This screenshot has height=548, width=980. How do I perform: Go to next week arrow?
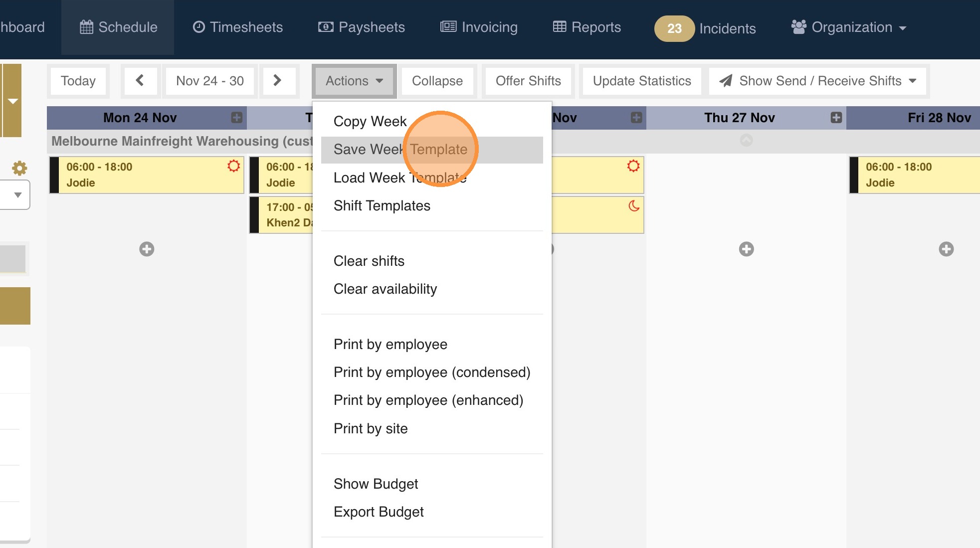[278, 81]
